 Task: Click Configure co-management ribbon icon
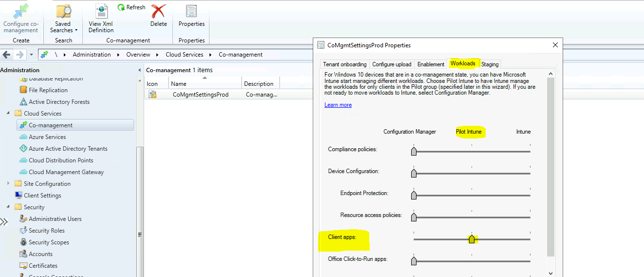pyautogui.click(x=21, y=11)
